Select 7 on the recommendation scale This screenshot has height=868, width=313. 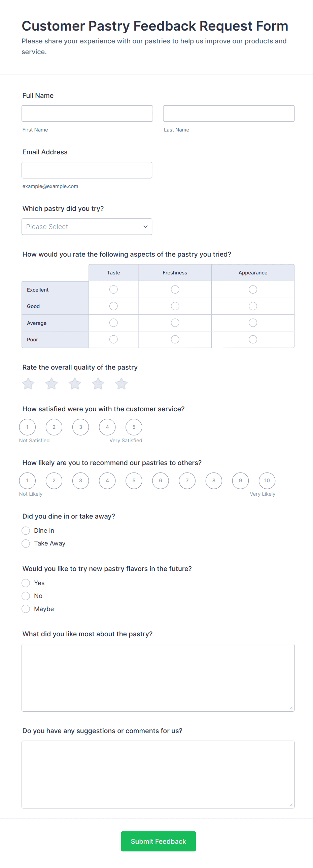point(187,481)
